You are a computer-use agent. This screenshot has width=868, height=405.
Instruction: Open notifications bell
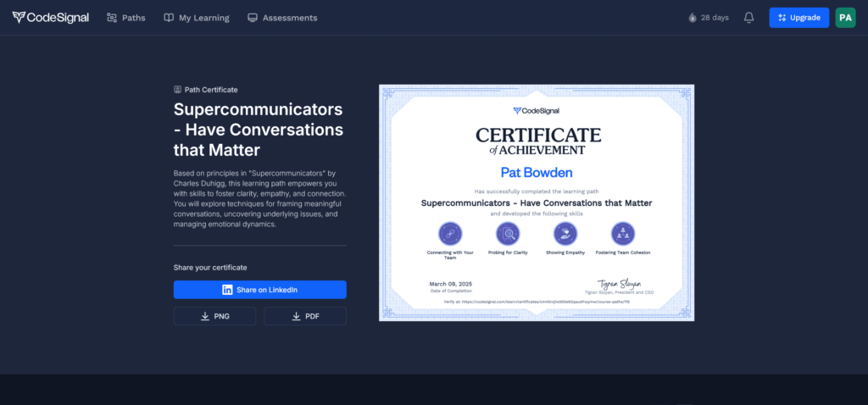point(749,18)
